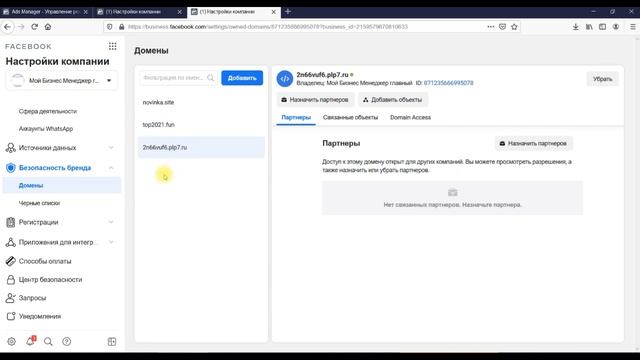
Task: Switch to the Связанные объекты tab
Action: (350, 118)
